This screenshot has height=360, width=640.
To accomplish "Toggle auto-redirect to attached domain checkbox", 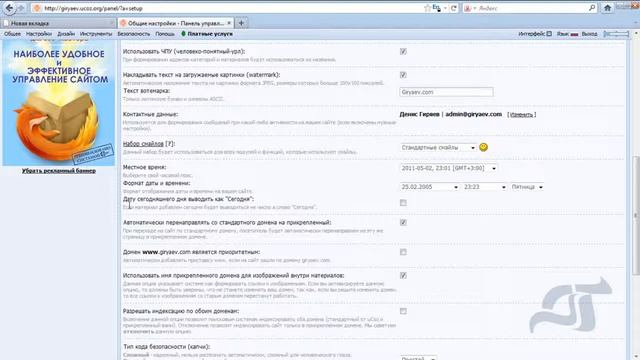I will point(403,222).
